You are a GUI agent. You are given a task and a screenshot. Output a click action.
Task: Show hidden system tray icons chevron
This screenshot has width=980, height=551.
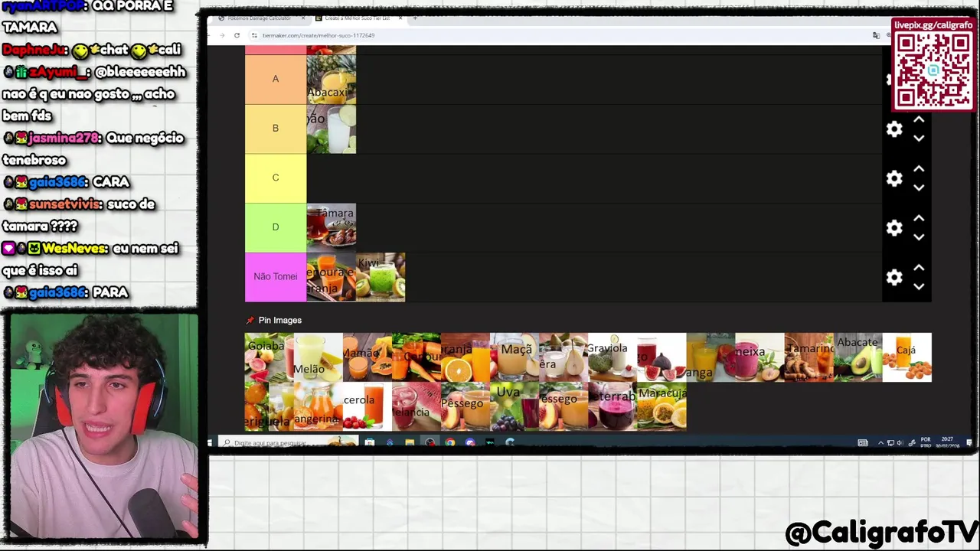coord(880,442)
